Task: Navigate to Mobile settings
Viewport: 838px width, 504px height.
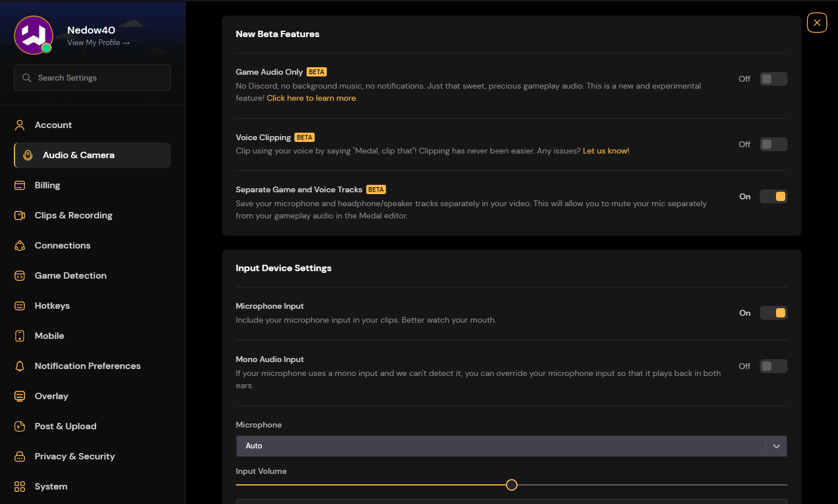Action: click(93, 336)
